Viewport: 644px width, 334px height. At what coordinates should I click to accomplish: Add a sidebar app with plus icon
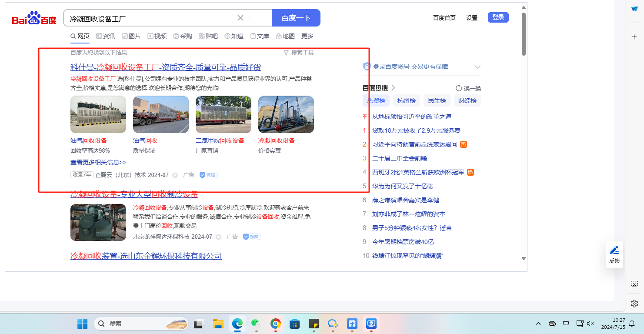coord(634,37)
